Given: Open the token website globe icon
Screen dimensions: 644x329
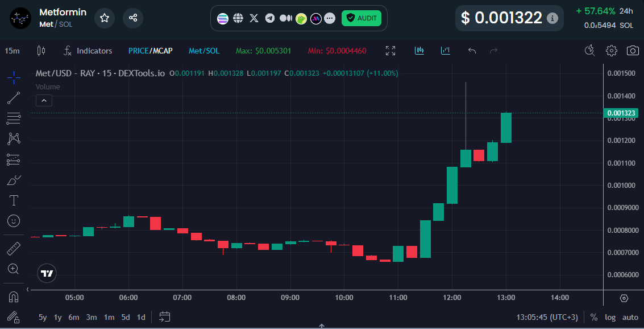Looking at the screenshot, I should coord(238,18).
